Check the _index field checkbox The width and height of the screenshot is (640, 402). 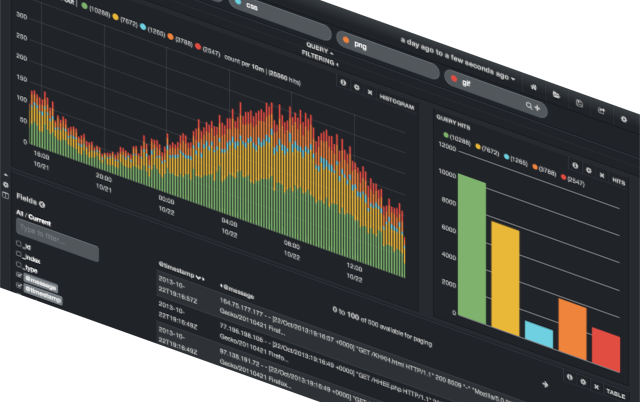point(19,254)
